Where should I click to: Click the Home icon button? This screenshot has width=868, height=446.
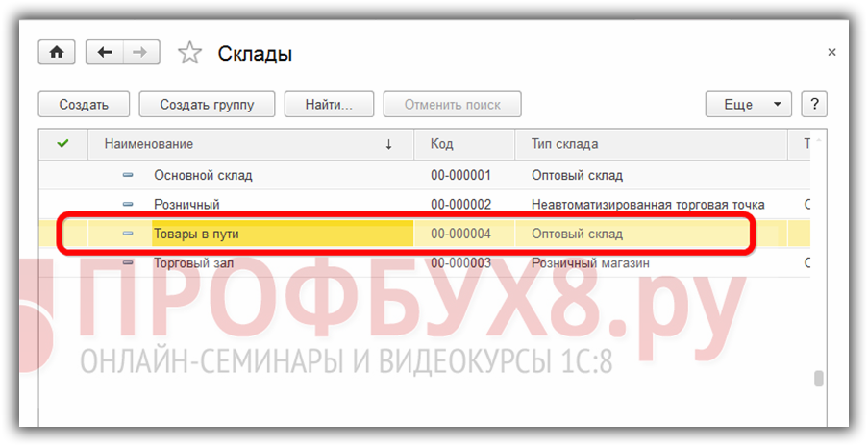[56, 53]
